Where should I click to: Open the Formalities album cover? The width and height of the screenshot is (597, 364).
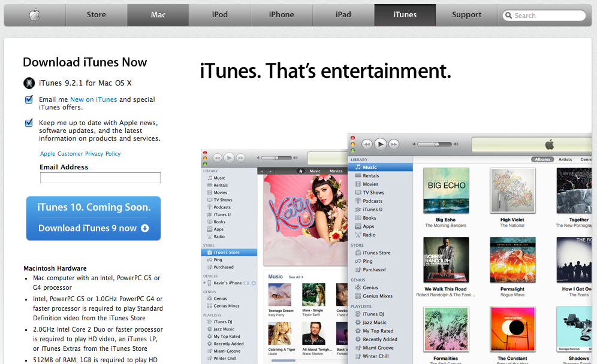446,329
